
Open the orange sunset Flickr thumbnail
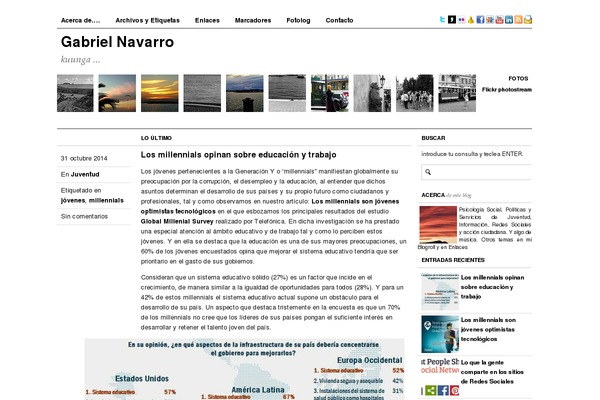click(160, 93)
